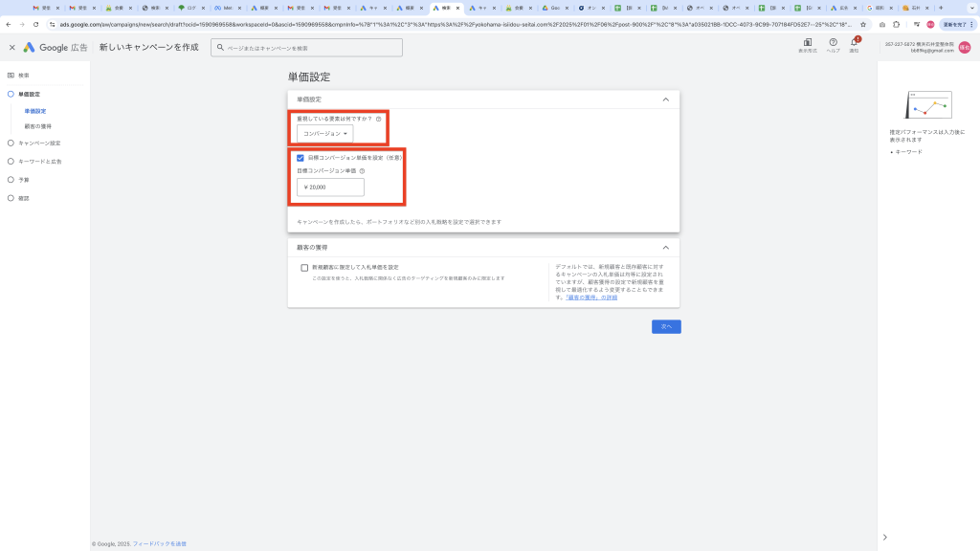Close the new campaign creation page (X)
This screenshot has width=980, height=551.
pyautogui.click(x=11, y=47)
